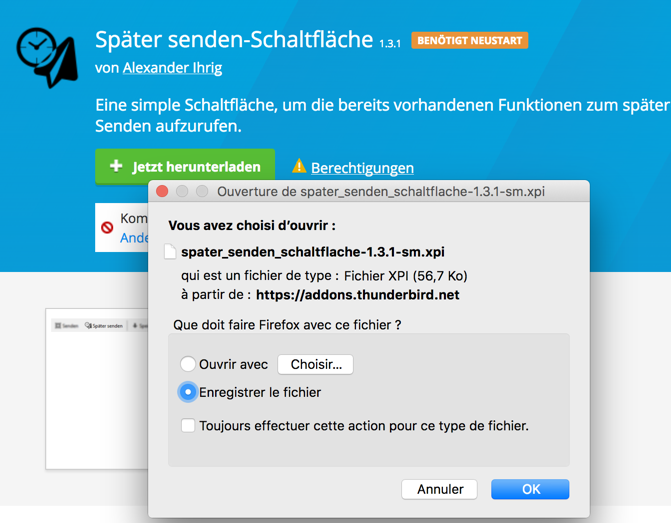Viewport: 671px width, 523px height.
Task: Click the "Später senden-Schaltfläche" title heading
Action: click(x=234, y=40)
